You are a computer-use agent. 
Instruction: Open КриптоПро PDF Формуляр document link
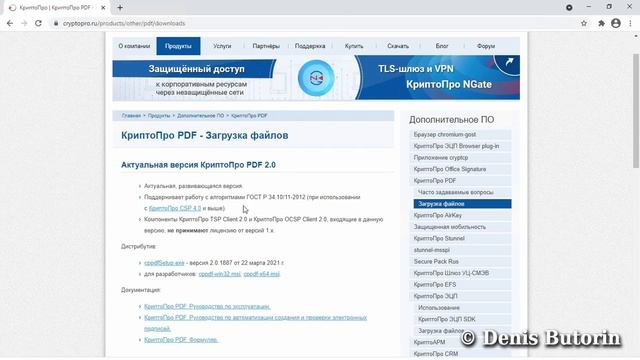(181, 340)
